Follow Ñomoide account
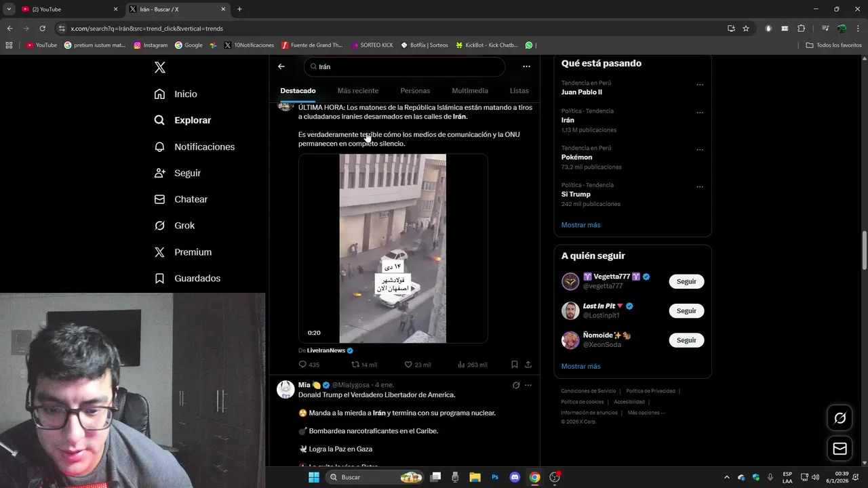This screenshot has height=488, width=868. (686, 340)
